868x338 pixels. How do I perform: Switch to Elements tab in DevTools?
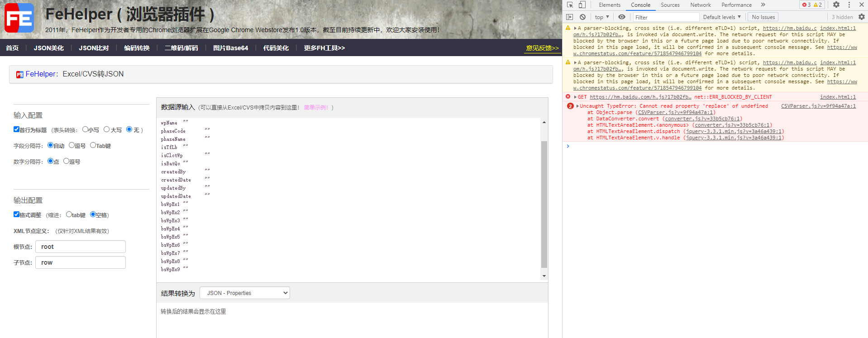click(610, 5)
